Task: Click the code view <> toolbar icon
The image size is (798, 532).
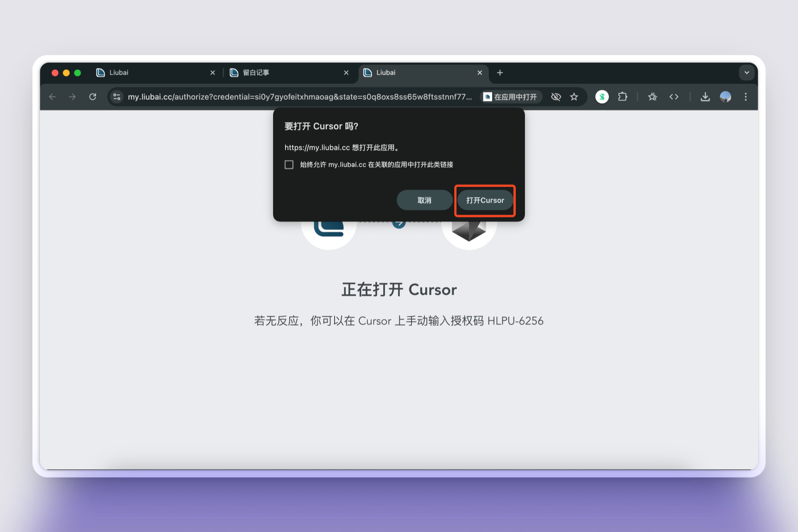Action: (674, 96)
